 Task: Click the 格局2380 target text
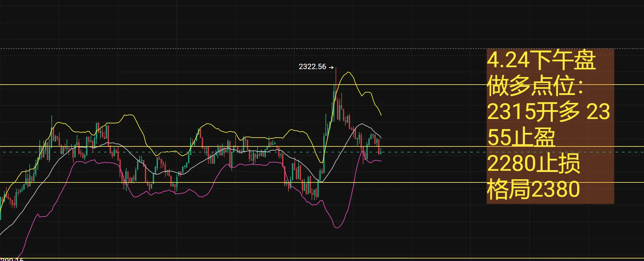534,189
